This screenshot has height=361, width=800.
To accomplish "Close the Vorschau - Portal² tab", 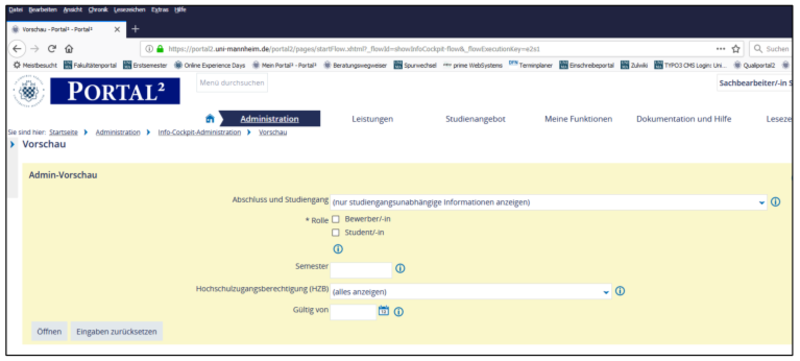I will pos(117,29).
